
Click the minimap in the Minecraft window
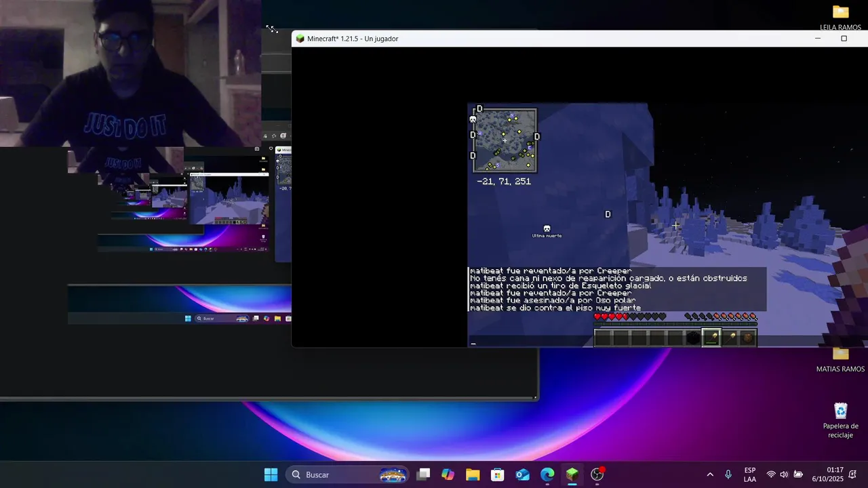coord(505,140)
